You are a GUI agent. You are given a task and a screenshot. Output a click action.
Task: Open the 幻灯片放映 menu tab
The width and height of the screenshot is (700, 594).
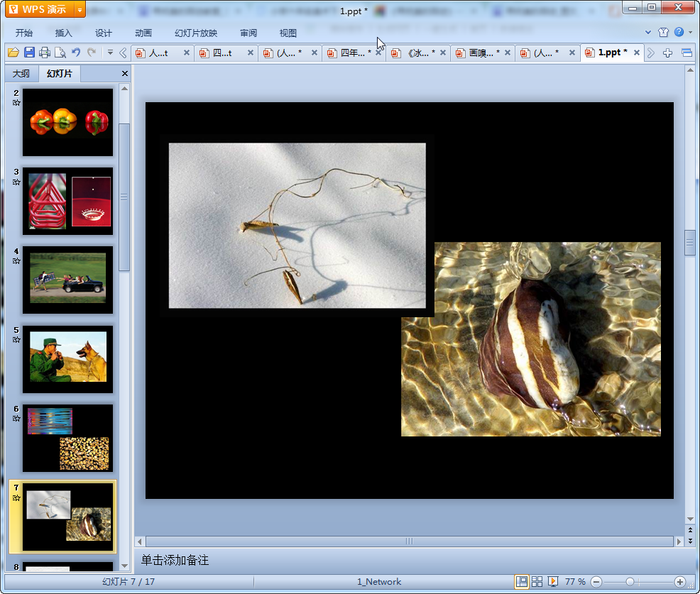click(196, 33)
